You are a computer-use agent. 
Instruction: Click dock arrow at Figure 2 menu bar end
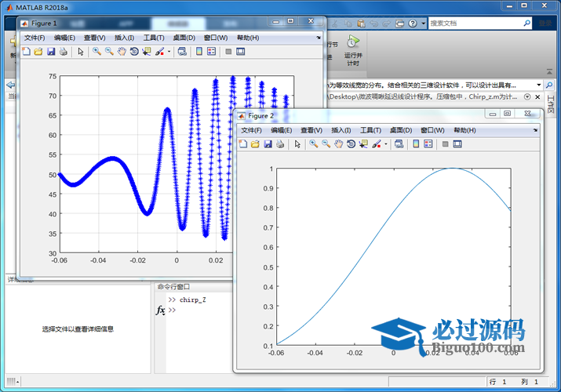point(535,130)
